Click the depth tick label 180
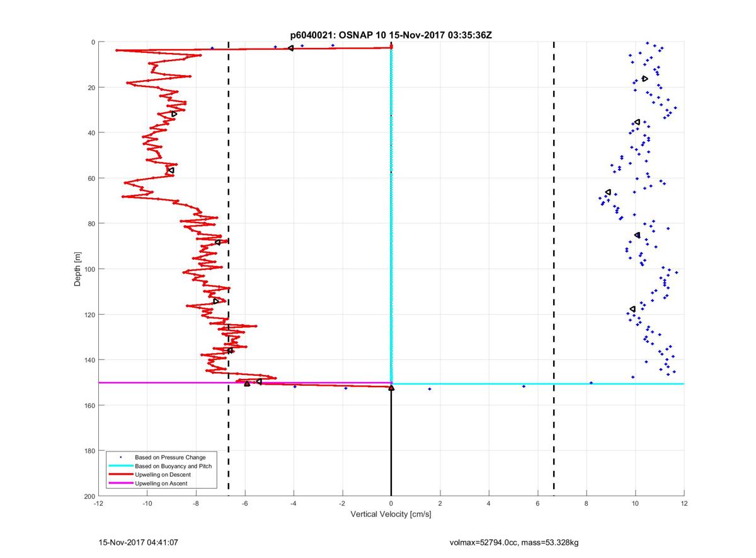756x558 pixels. pos(89,451)
